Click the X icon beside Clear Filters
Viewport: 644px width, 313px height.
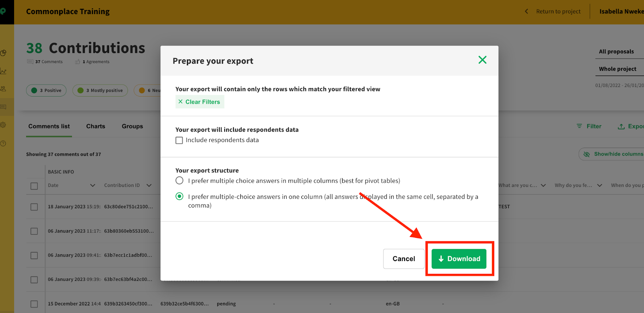[x=180, y=102]
